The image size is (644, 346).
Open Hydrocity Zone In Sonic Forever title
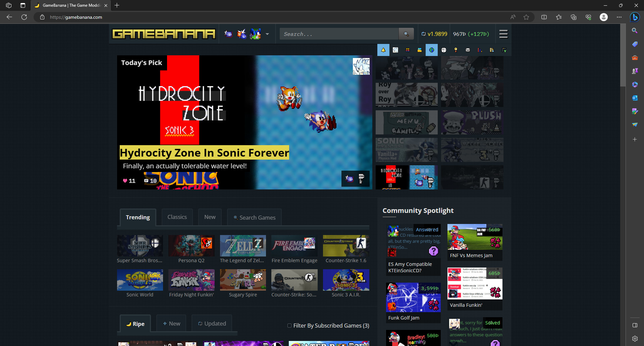coord(204,153)
